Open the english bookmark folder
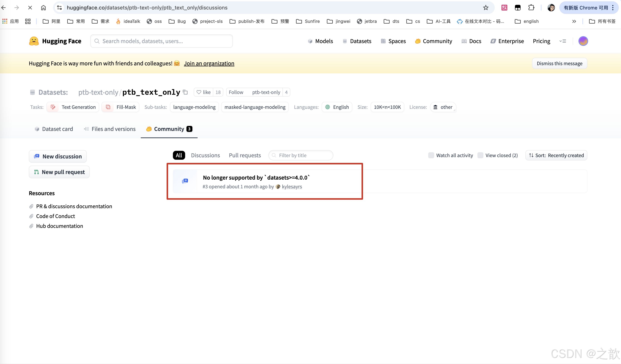This screenshot has width=621, height=364. [527, 21]
